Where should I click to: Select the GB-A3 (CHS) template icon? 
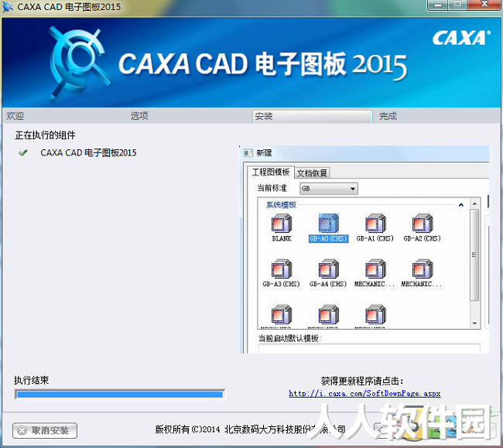coord(282,268)
